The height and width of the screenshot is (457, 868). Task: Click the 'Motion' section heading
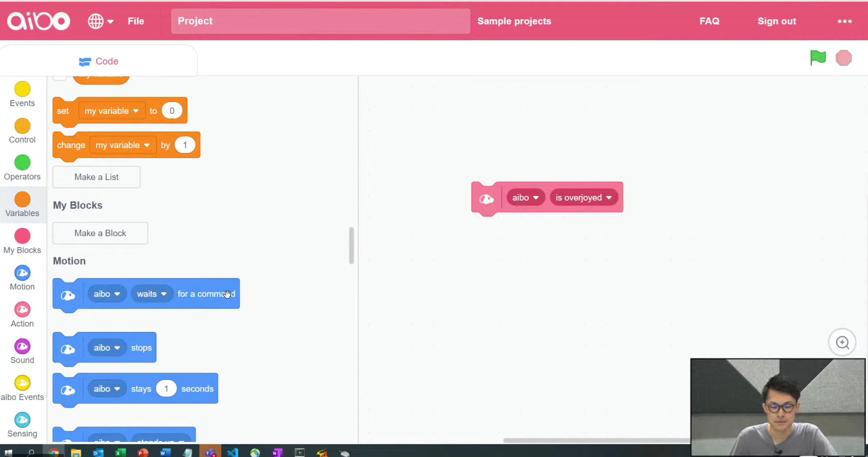(69, 261)
